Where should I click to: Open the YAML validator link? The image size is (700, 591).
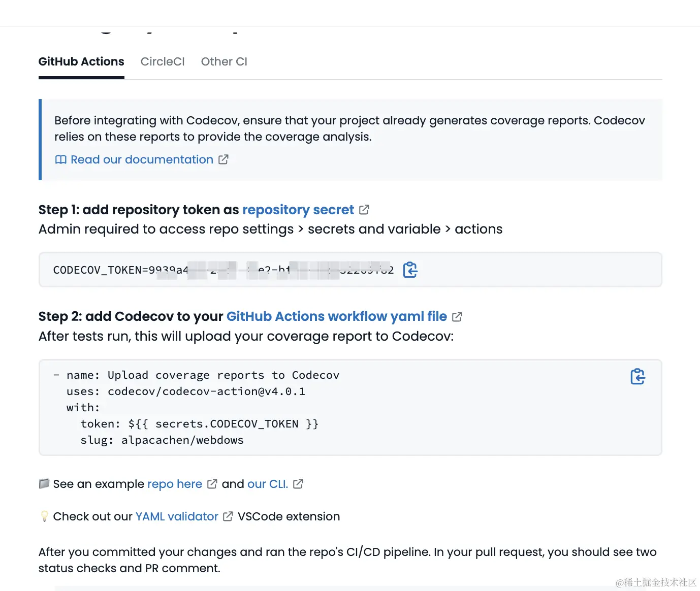point(177,516)
